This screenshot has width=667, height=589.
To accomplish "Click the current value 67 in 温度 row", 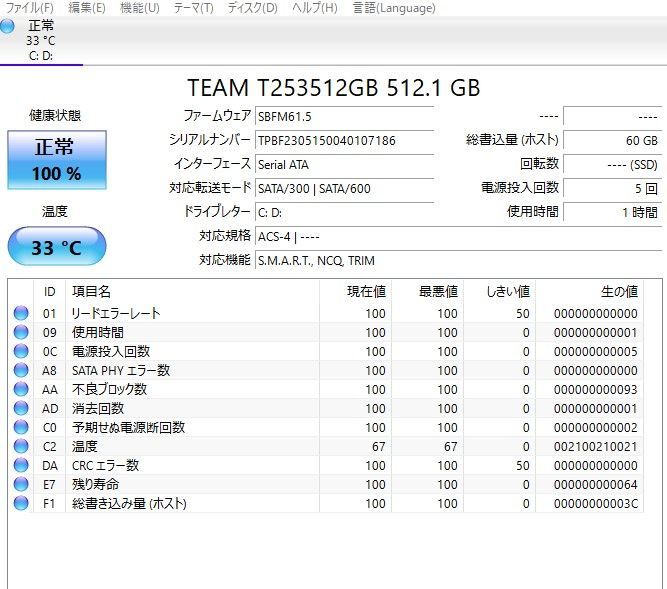I will [x=379, y=447].
